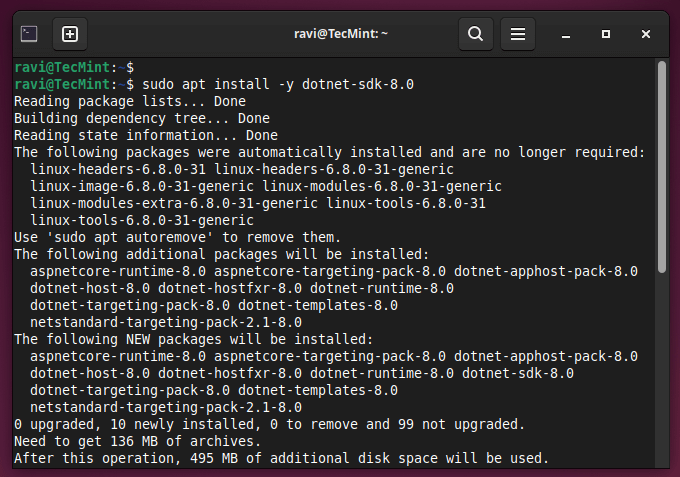Click the 'sudo apt install' command text
Image resolution: width=680 pixels, height=477 pixels.
pyautogui.click(x=206, y=84)
